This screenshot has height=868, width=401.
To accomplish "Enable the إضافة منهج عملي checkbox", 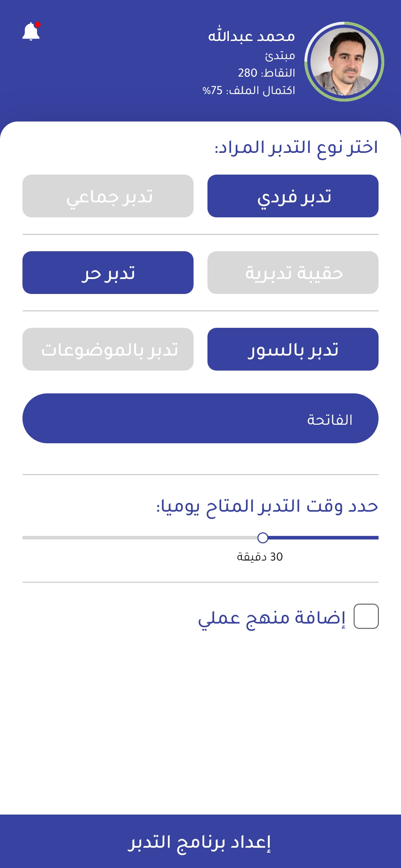I will (366, 616).
